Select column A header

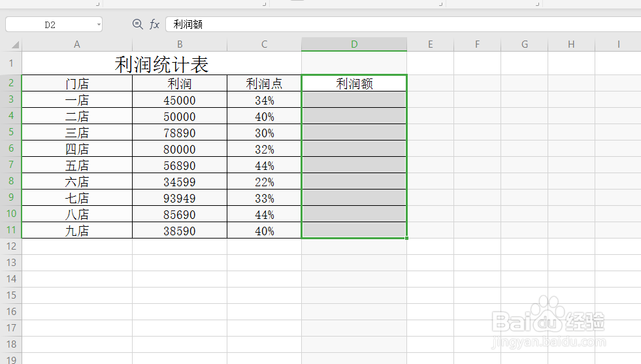(77, 44)
